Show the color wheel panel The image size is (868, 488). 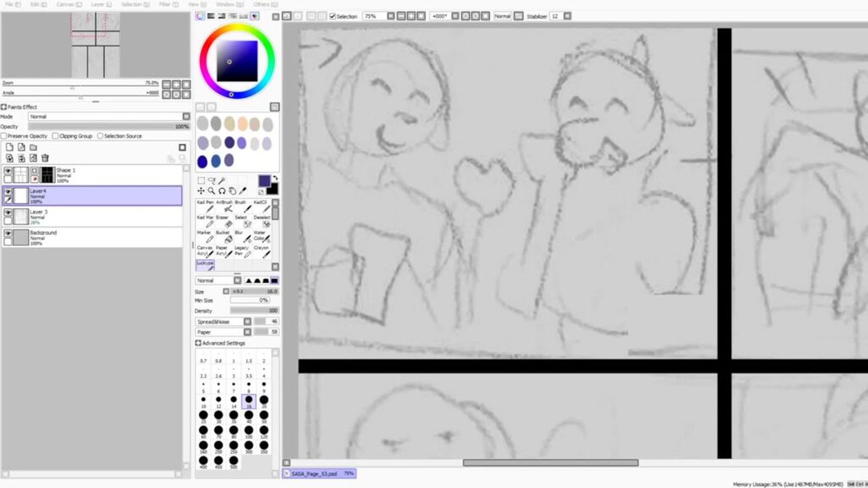coord(200,16)
